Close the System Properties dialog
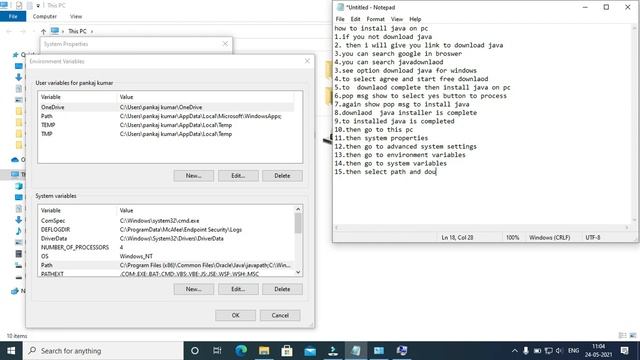The width and height of the screenshot is (640, 360). [x=225, y=44]
